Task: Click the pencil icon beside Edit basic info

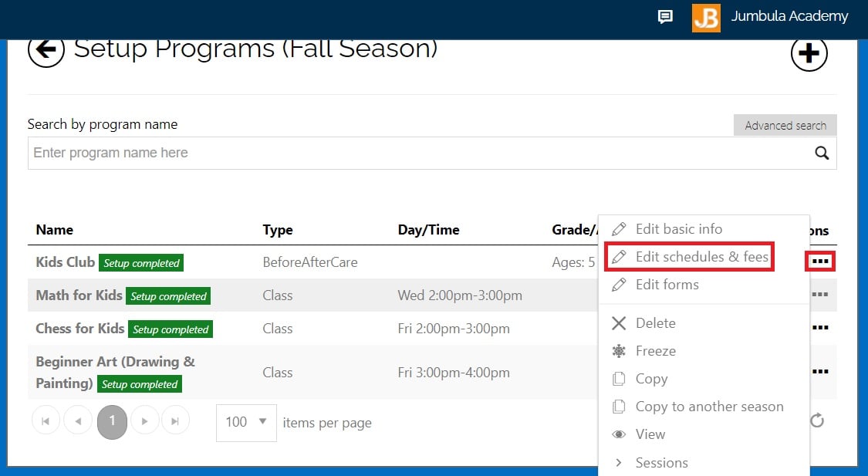Action: 619,228
